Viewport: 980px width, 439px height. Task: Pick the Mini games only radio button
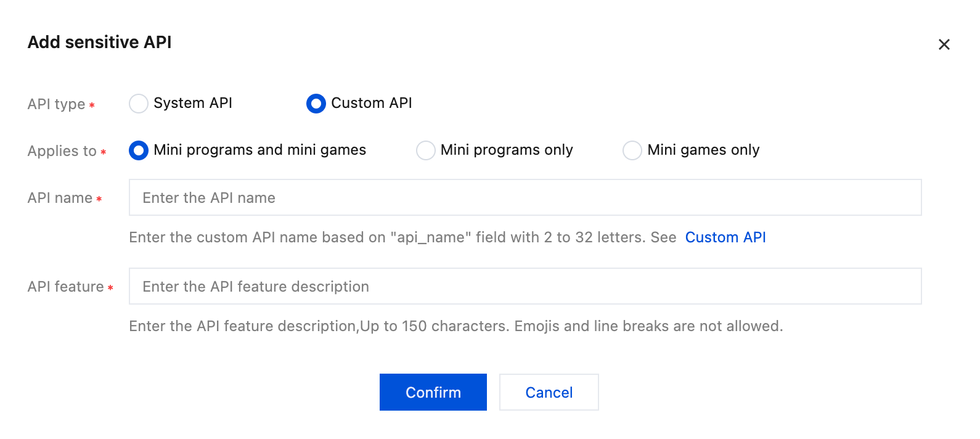(632, 150)
